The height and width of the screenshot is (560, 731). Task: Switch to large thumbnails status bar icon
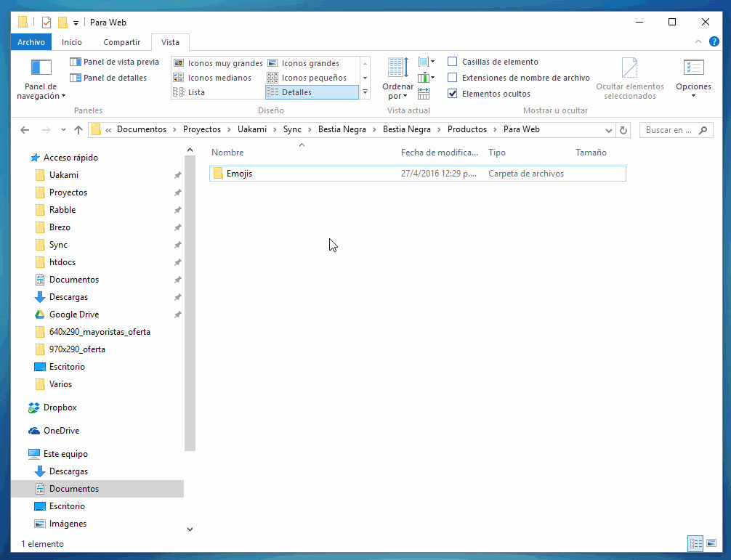(711, 543)
